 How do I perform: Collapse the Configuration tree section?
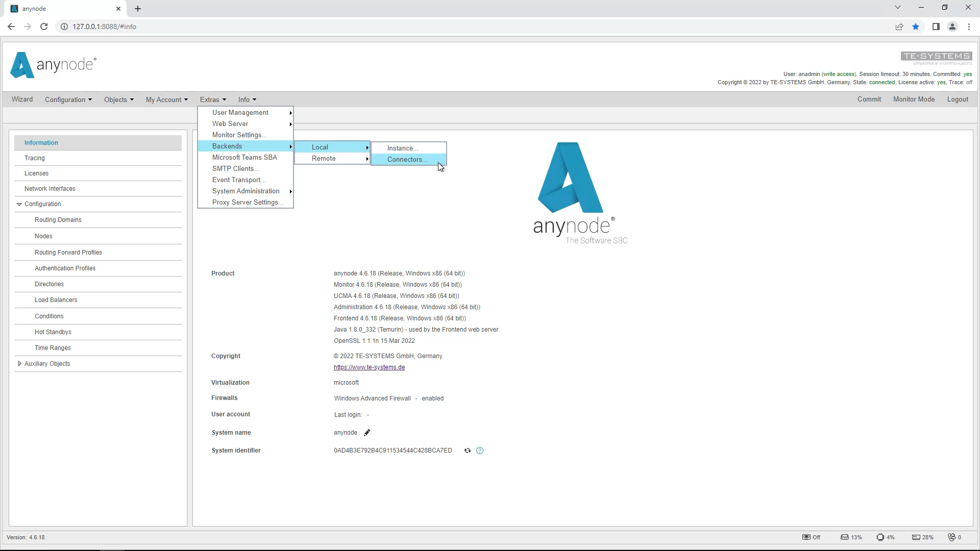(x=19, y=204)
